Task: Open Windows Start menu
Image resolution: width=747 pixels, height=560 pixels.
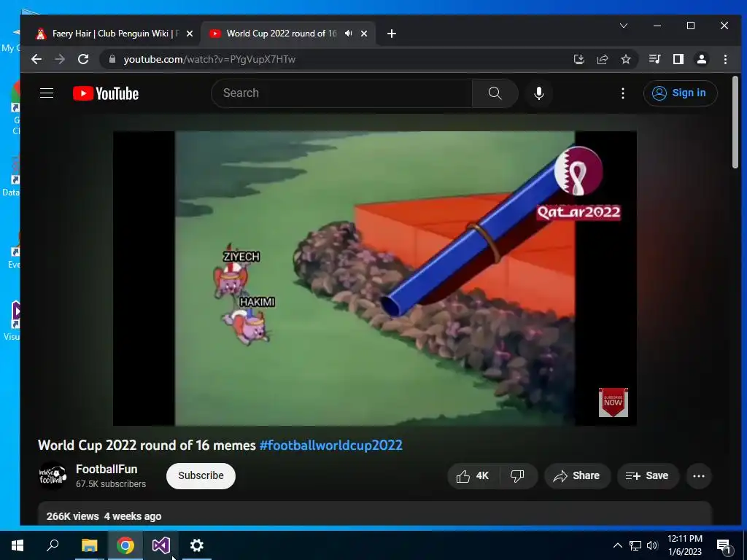Action: [x=18, y=545]
